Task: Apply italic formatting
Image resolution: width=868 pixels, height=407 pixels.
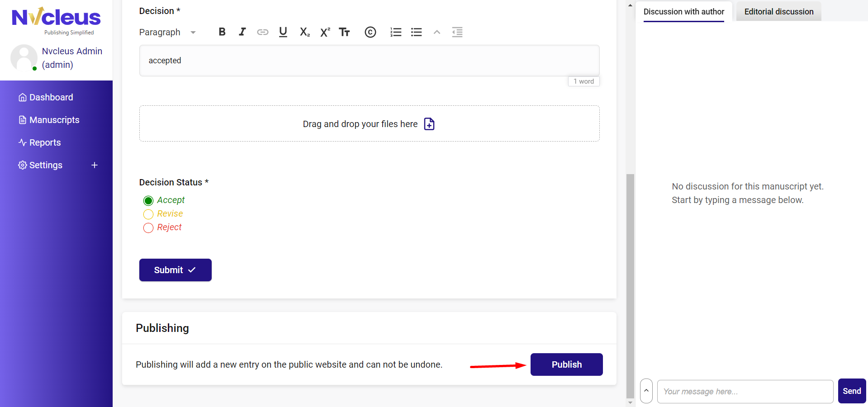Action: [242, 32]
